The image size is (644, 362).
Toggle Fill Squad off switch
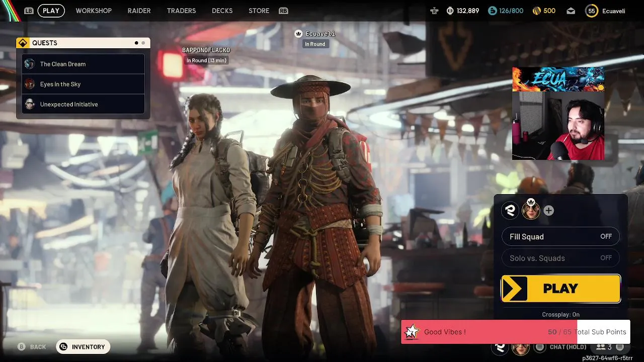(560, 236)
